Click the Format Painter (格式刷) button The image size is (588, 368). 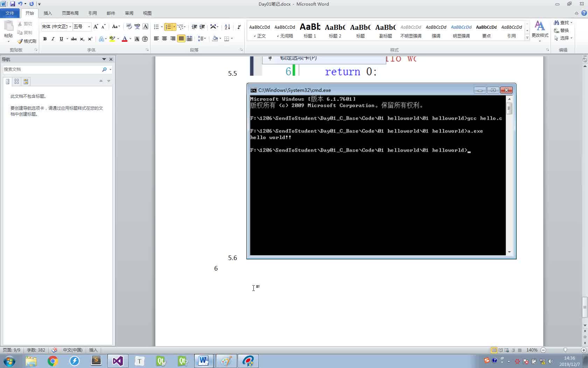pos(27,41)
